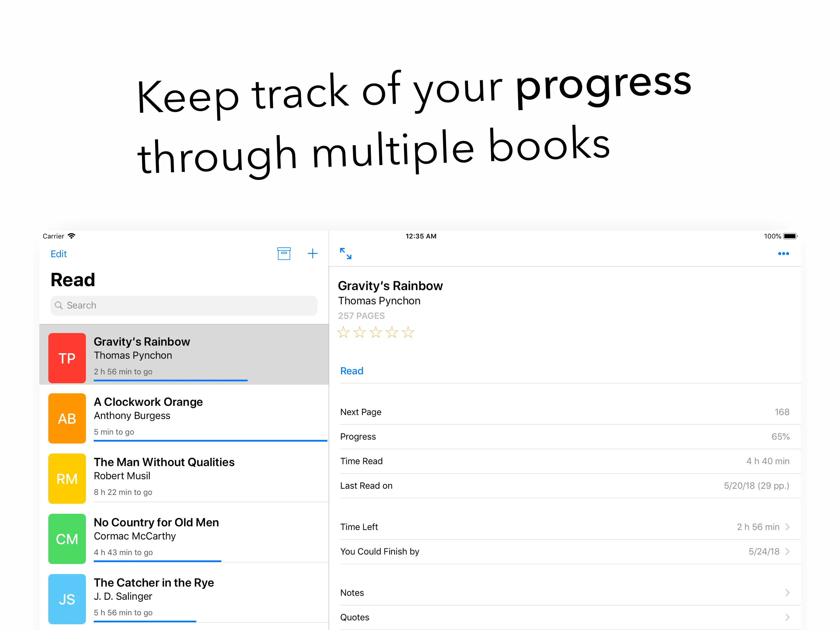
Task: Open the archive box icon
Action: [284, 253]
